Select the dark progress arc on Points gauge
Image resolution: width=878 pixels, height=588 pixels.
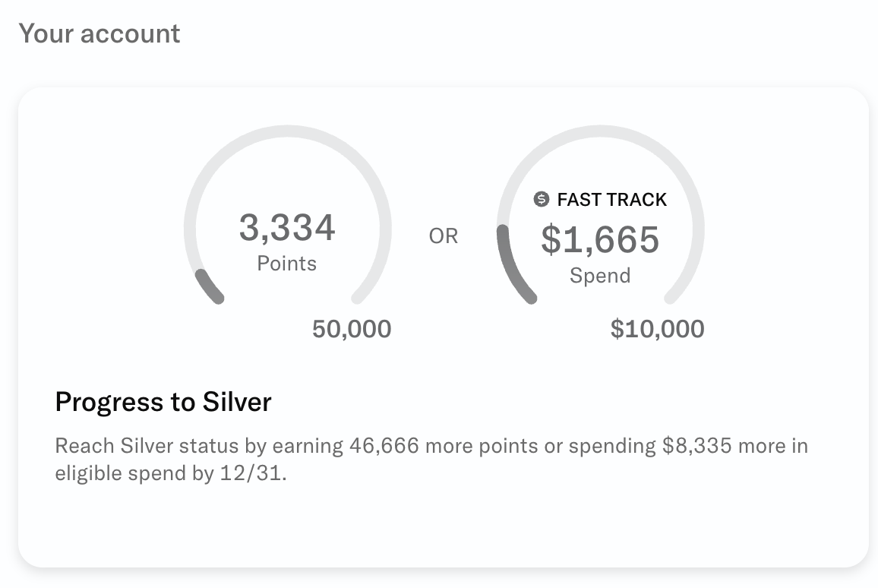209,285
